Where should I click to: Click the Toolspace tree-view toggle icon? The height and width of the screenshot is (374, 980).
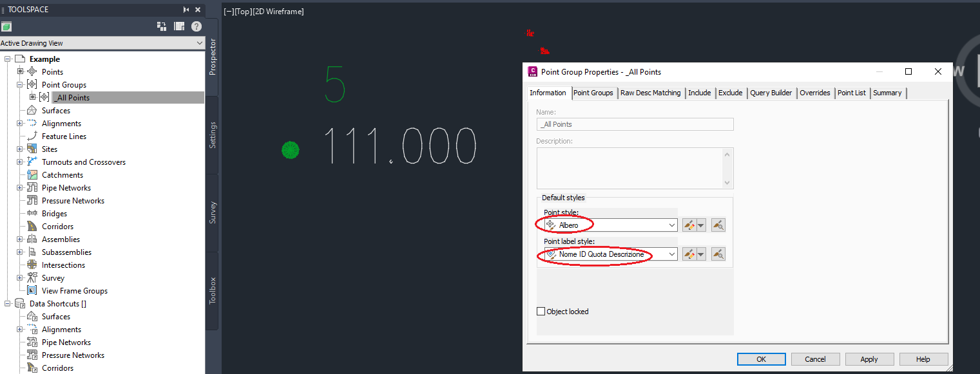tap(162, 26)
